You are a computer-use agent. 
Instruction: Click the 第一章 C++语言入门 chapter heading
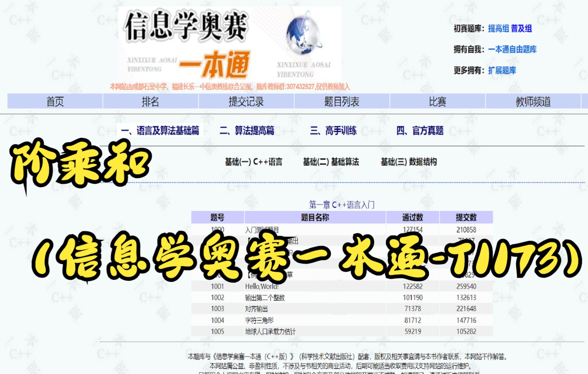pos(342,205)
